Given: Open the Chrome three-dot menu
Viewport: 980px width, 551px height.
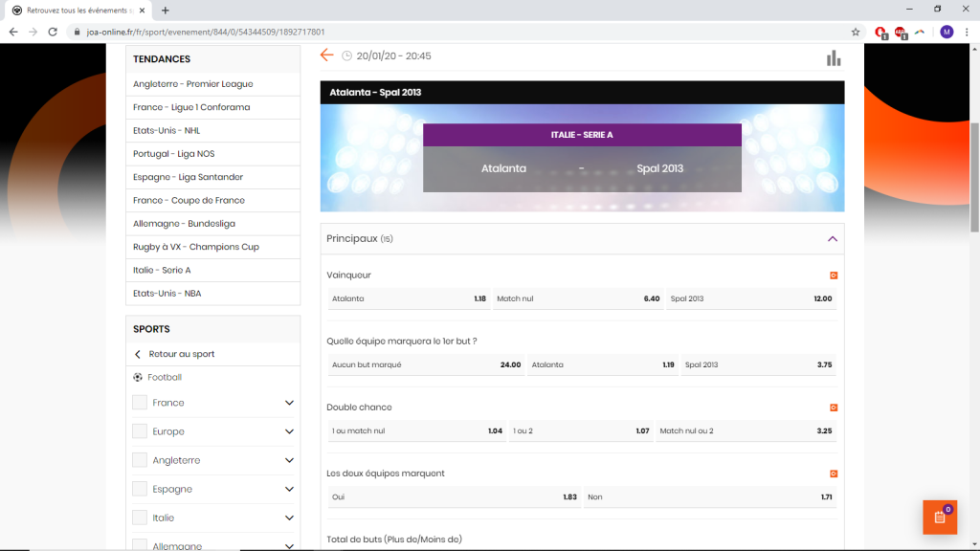Looking at the screenshot, I should click(967, 32).
